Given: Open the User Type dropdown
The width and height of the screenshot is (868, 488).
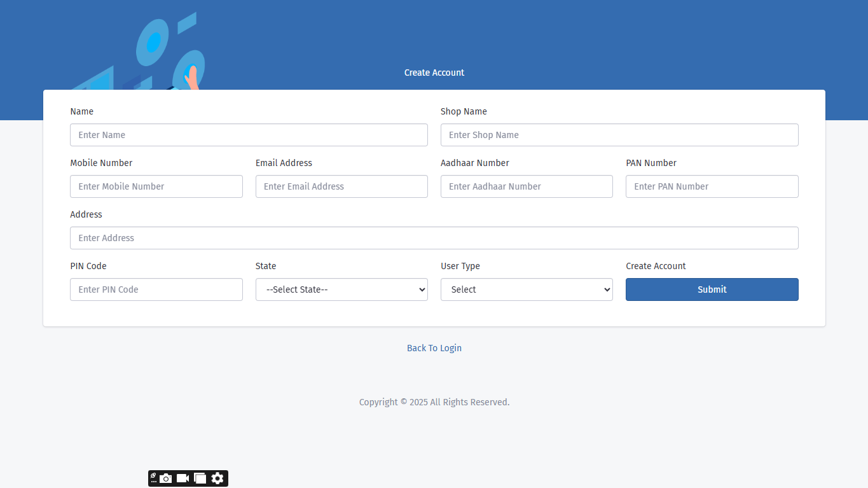Looking at the screenshot, I should point(527,289).
